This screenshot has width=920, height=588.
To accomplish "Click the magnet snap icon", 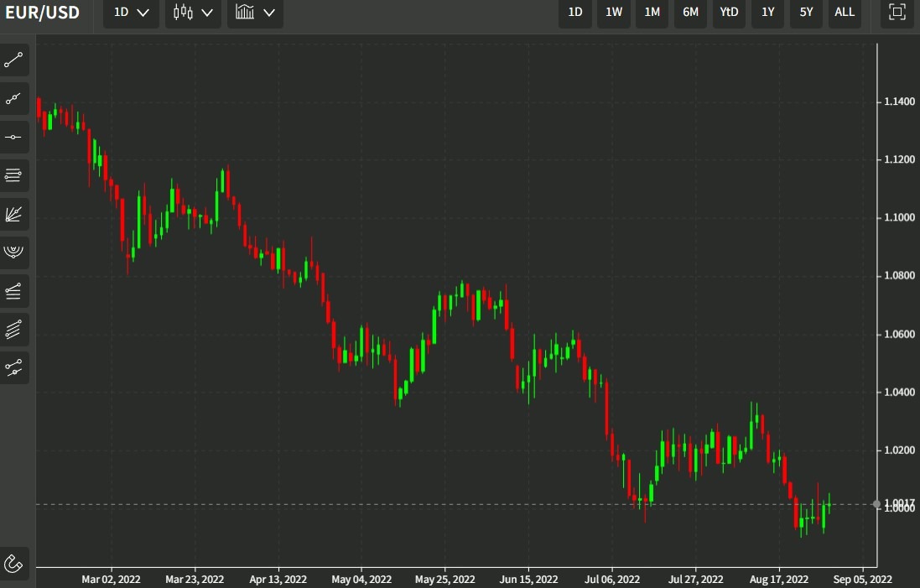I will pyautogui.click(x=13, y=564).
